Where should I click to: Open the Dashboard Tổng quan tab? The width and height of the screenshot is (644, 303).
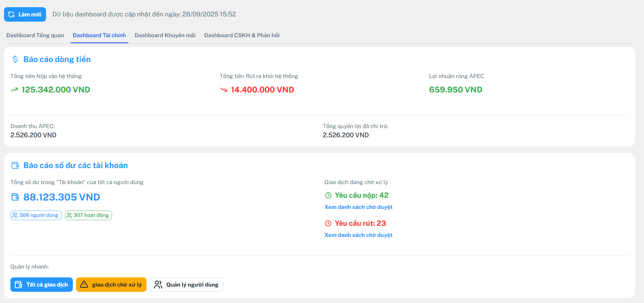pos(35,35)
